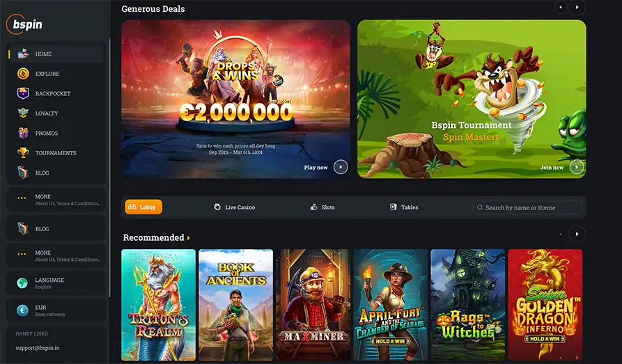Expand the Recommended section arrow
Screen dimensions: 622x364
coord(189,238)
